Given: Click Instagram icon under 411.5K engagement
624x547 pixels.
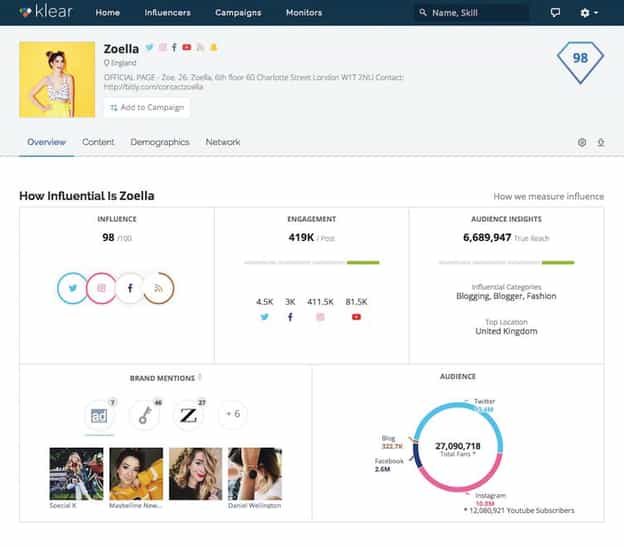Looking at the screenshot, I should point(320,317).
